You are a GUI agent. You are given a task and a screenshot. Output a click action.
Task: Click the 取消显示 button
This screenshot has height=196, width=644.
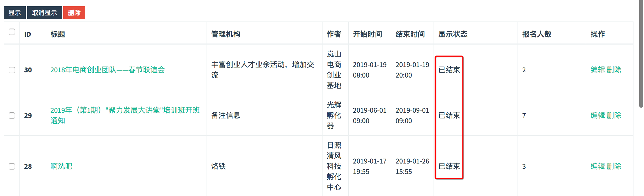(x=44, y=12)
